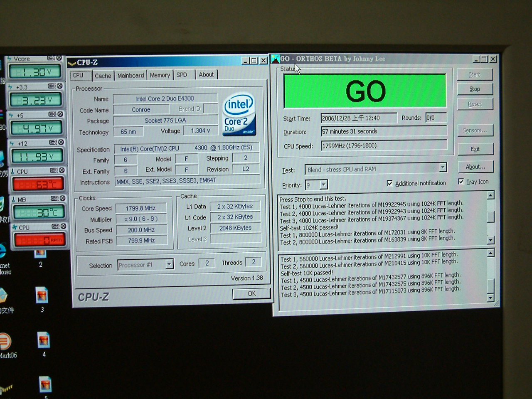532x399 pixels.
Task: Open settings icon on CPU temperature widget
Action: 54,170
